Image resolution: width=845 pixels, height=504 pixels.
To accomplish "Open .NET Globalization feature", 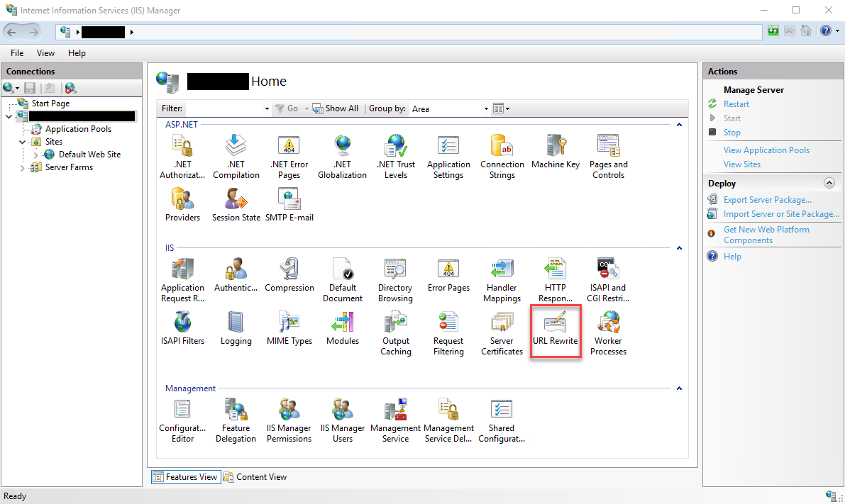I will pos(342,157).
